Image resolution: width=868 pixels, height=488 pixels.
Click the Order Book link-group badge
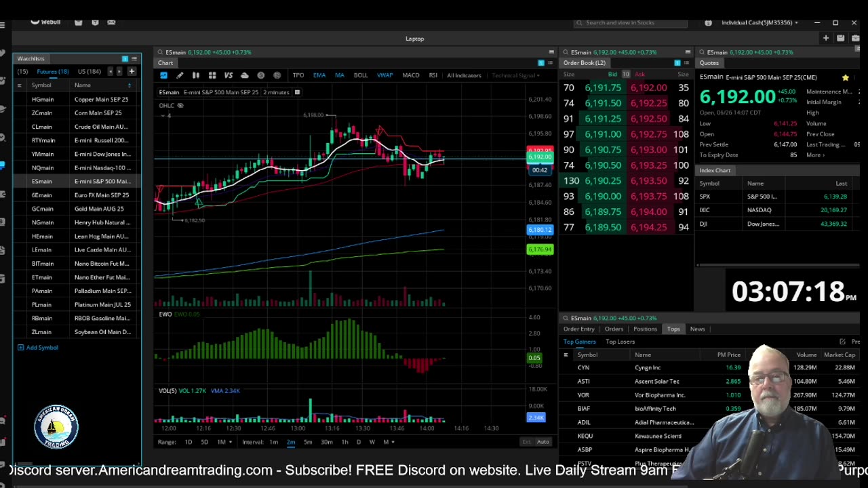click(x=677, y=63)
